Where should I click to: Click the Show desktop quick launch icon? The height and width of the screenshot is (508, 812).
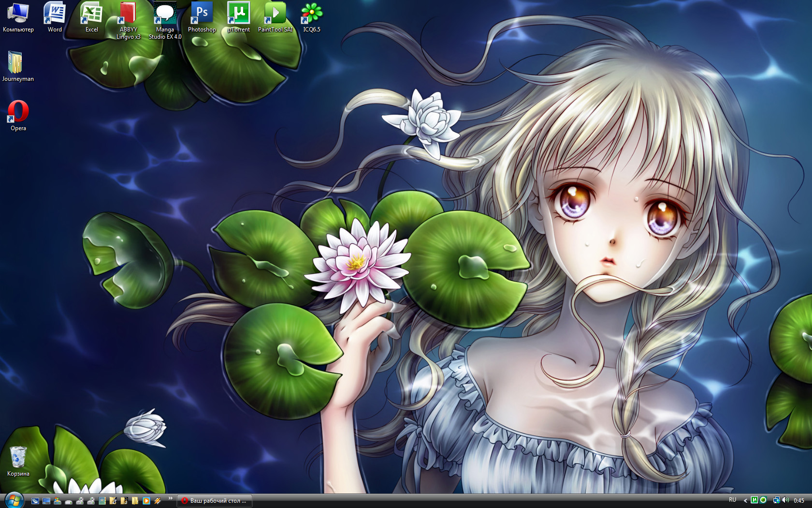click(x=46, y=501)
